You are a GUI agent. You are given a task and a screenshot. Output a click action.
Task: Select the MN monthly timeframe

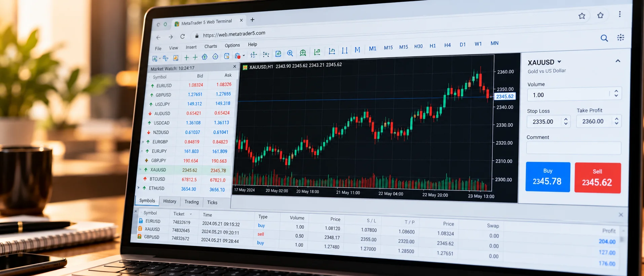[494, 43]
